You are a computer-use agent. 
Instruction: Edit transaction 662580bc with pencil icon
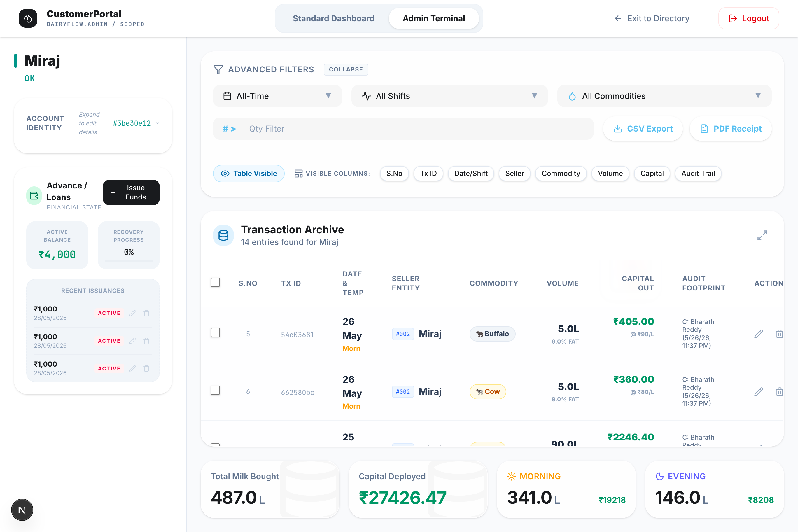(x=759, y=392)
